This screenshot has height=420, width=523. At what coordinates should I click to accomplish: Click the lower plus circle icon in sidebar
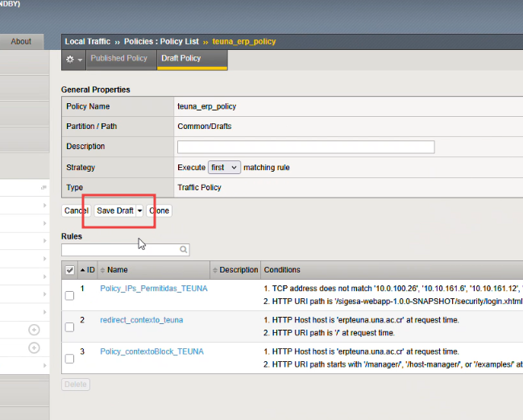pyautogui.click(x=34, y=347)
